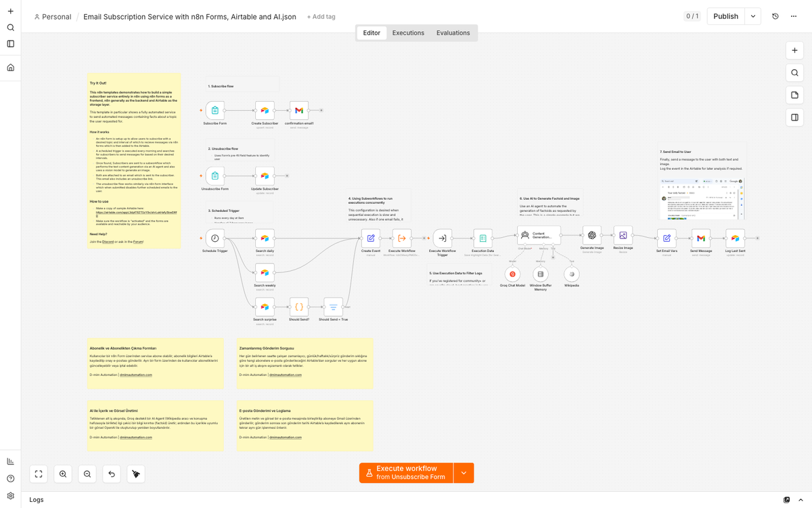
Task: Go to home icon in sidebar
Action: (x=10, y=68)
